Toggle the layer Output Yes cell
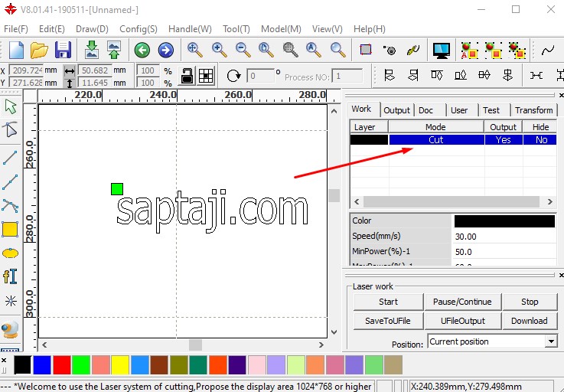The width and height of the screenshot is (564, 392). point(503,139)
